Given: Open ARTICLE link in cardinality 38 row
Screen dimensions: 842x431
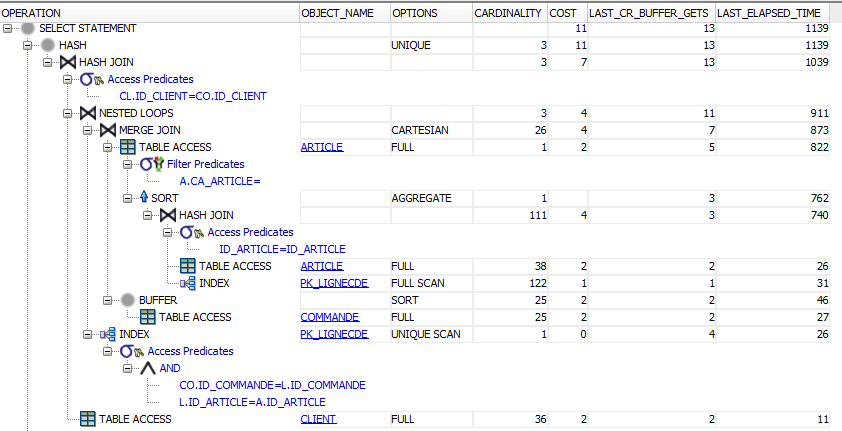Looking at the screenshot, I should click(322, 266).
